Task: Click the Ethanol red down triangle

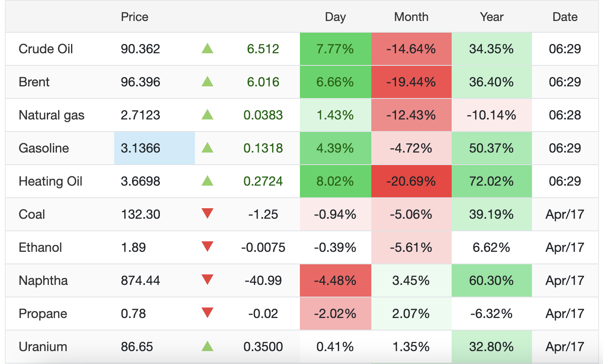Action: (x=207, y=247)
